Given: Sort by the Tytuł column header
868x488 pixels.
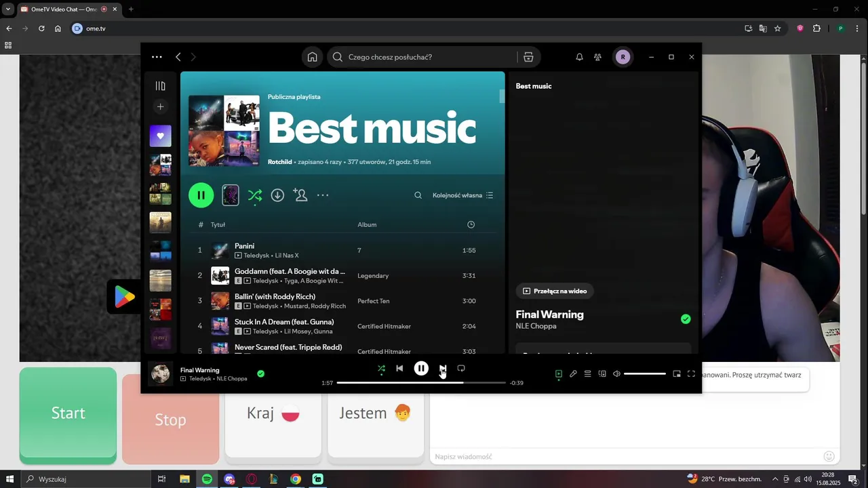Looking at the screenshot, I should click(x=218, y=224).
